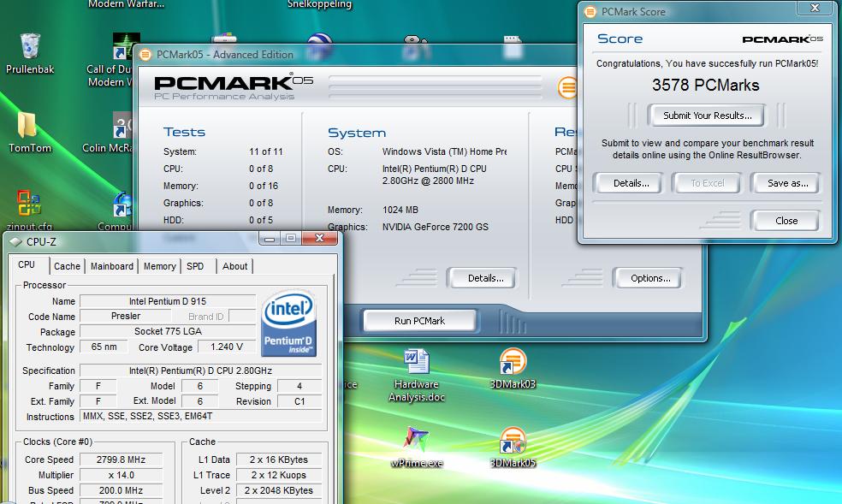Screen dimensions: 842x504
Task: Click the Windows Vista Home OS text
Action: (x=445, y=152)
